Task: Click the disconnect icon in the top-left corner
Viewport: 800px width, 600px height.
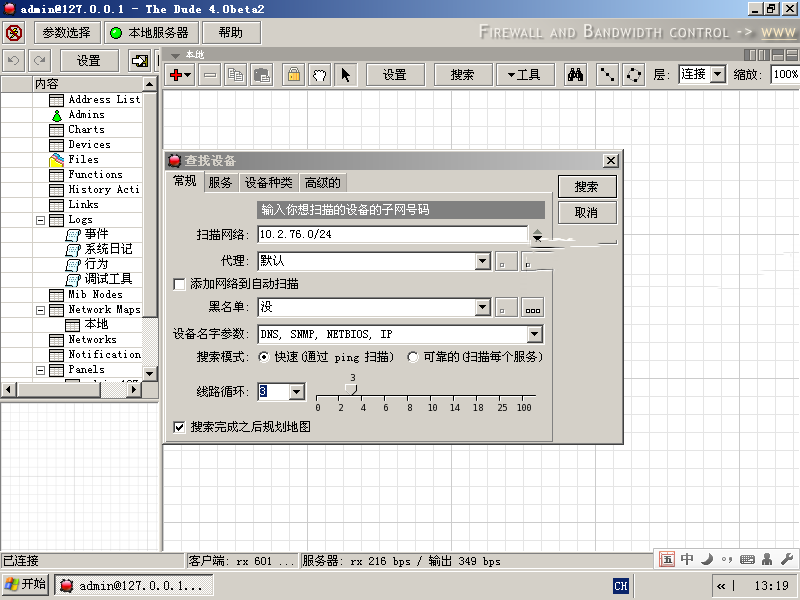Action: (x=14, y=33)
